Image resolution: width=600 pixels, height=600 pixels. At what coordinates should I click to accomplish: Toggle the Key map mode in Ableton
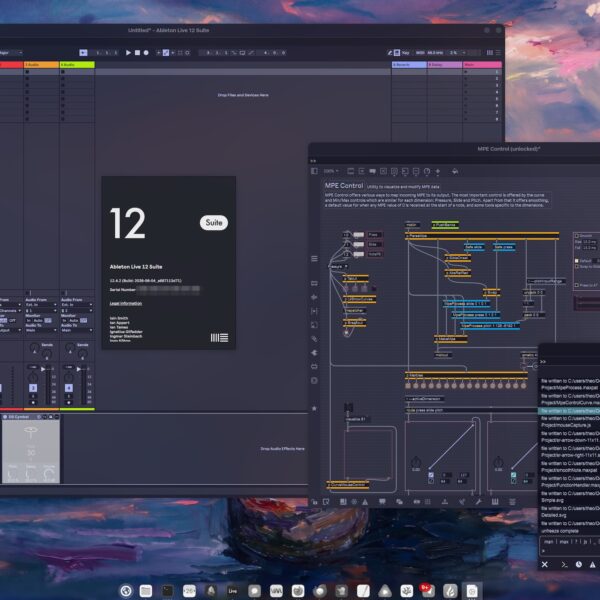[406, 52]
